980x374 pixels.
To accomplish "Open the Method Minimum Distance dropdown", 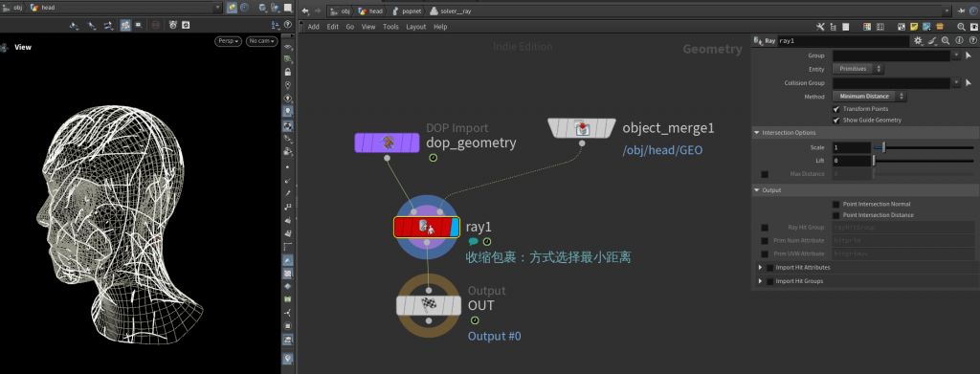I will click(x=869, y=97).
